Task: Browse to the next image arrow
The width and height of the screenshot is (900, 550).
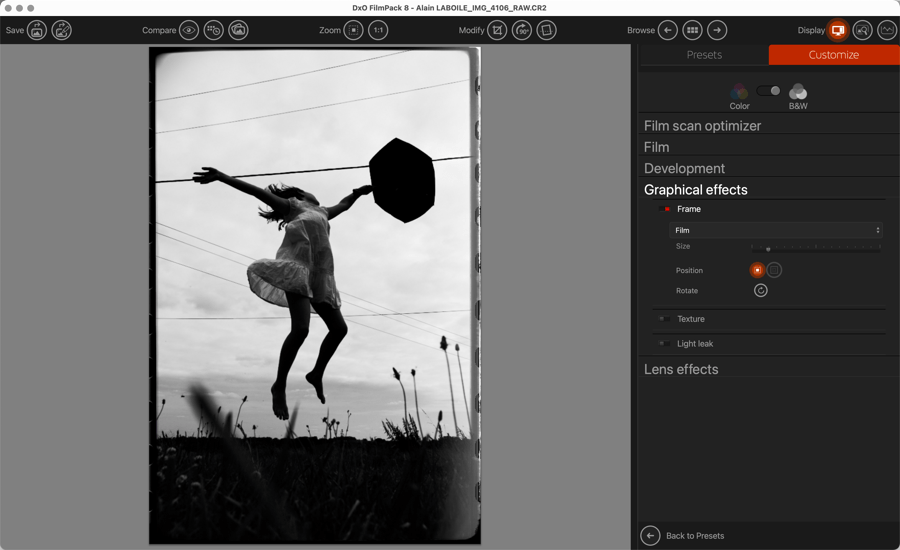Action: (x=717, y=31)
